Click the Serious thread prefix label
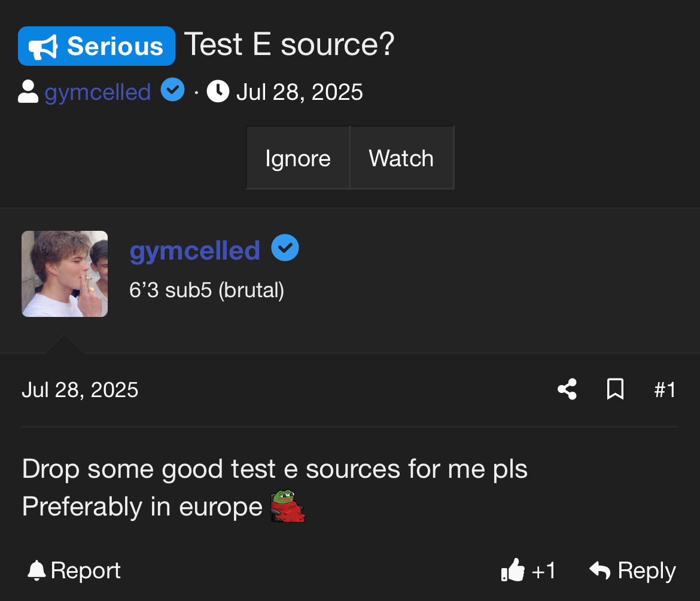 pos(97,46)
